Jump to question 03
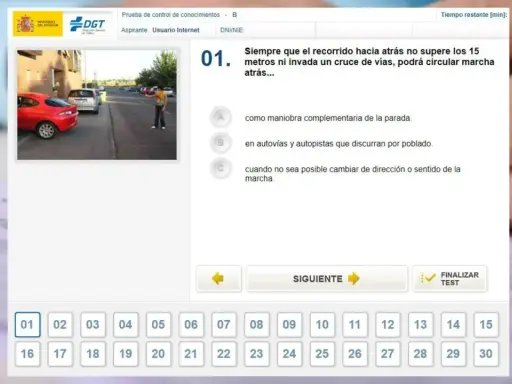Image resolution: width=512 pixels, height=384 pixels. click(x=93, y=324)
